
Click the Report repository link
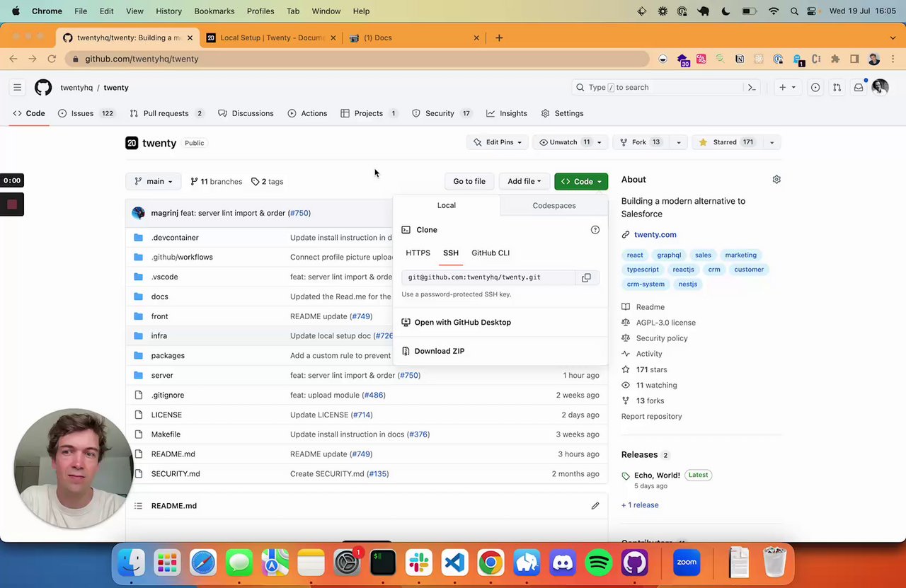point(651,416)
